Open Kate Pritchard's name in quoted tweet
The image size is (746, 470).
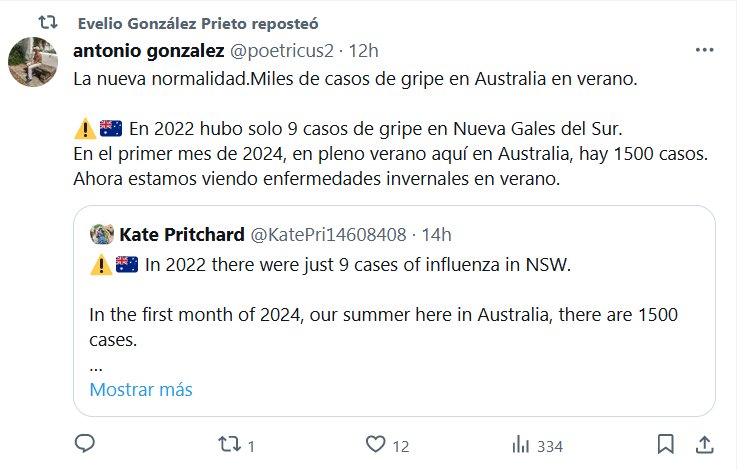click(181, 235)
